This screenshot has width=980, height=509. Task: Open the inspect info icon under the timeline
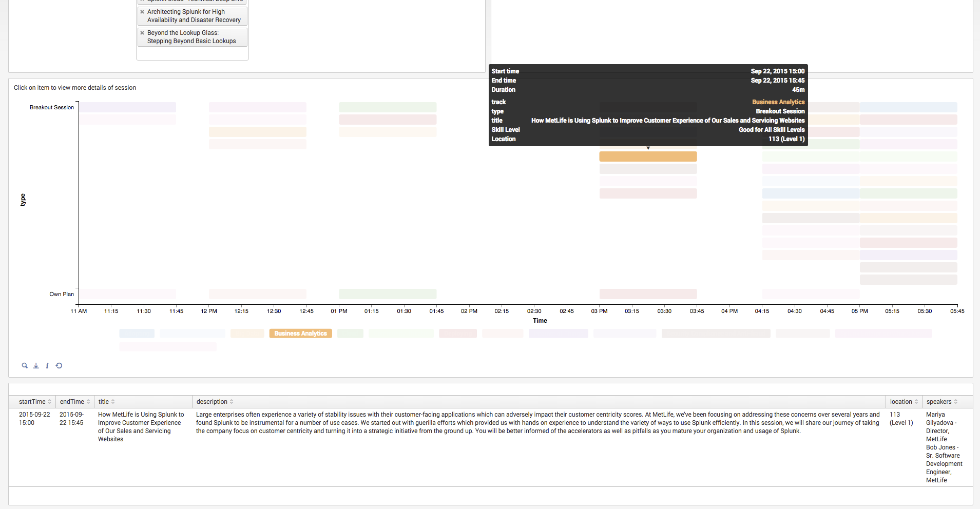pyautogui.click(x=47, y=366)
